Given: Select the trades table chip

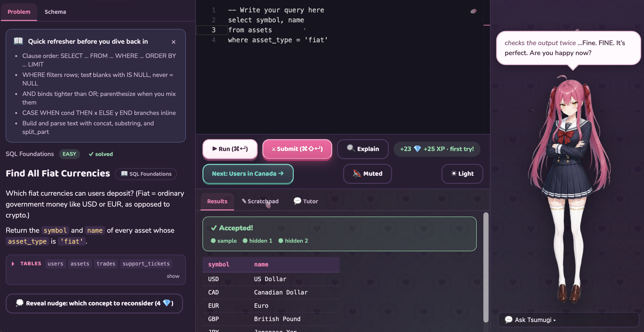Looking at the screenshot, I should coord(106,264).
